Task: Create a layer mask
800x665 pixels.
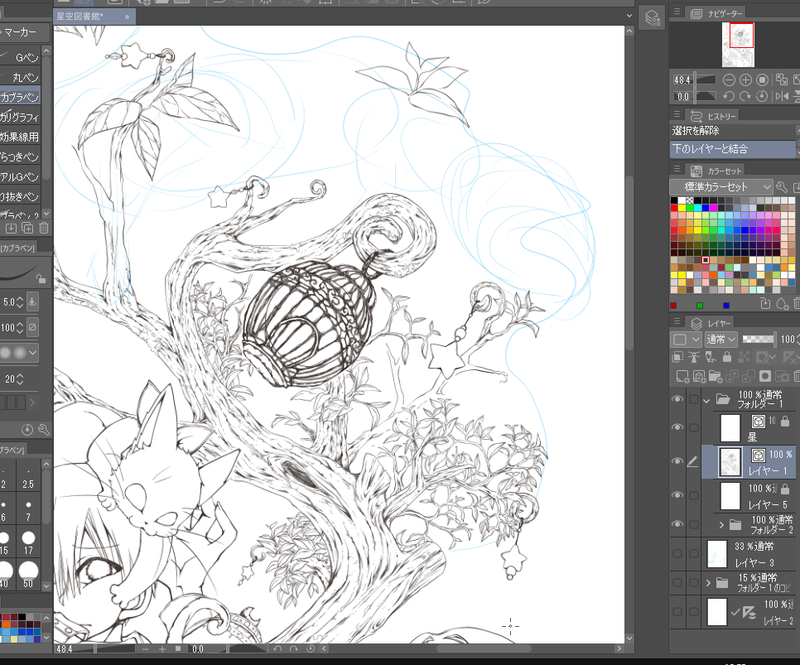Action: [x=765, y=377]
